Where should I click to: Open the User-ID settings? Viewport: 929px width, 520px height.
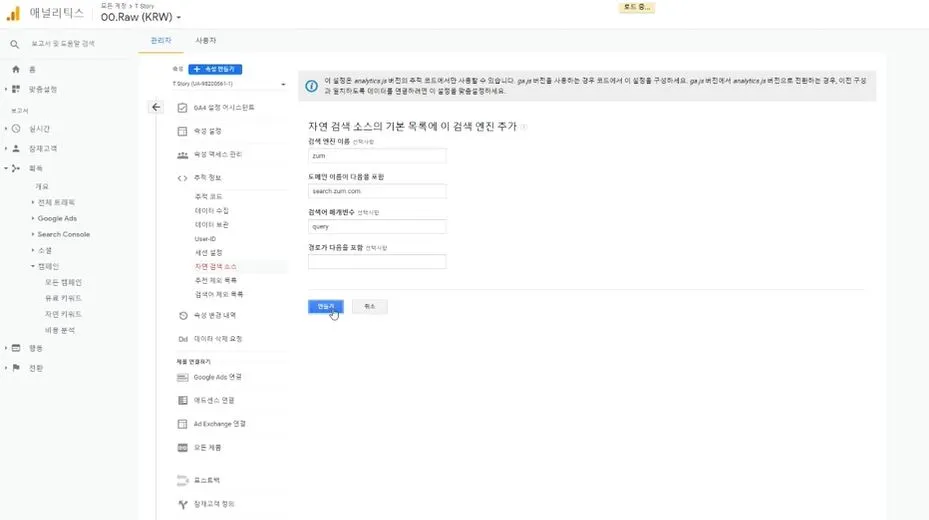(x=206, y=239)
